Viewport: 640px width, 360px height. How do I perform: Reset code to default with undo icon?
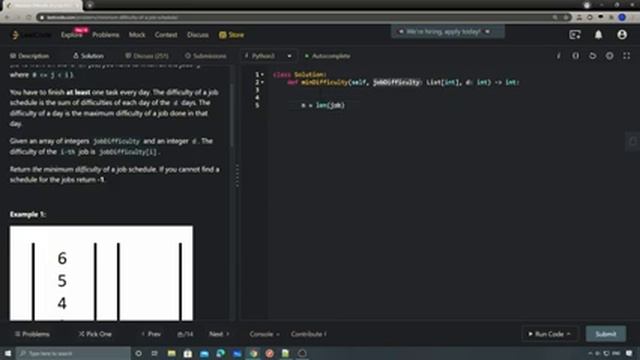pos(593,56)
